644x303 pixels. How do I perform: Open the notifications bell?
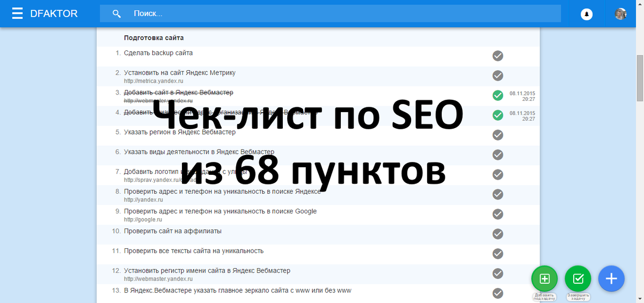(587, 14)
